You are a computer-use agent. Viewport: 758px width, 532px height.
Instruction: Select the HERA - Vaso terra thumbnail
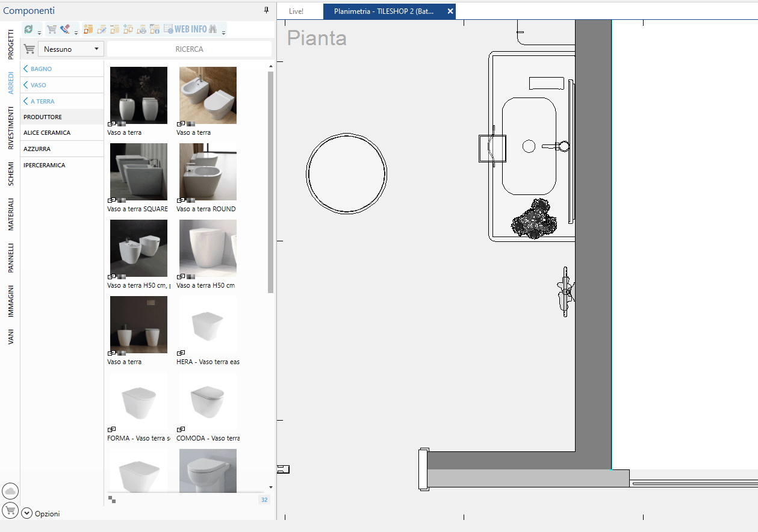pos(208,324)
